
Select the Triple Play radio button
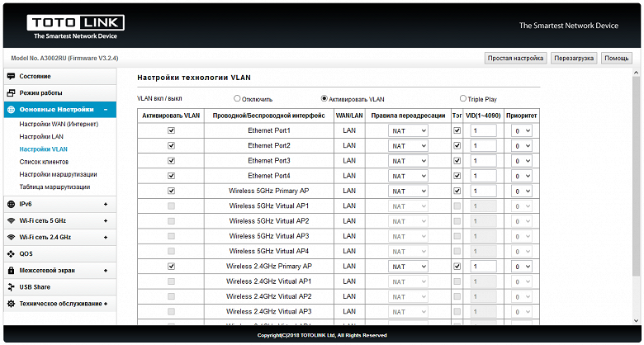tap(463, 98)
